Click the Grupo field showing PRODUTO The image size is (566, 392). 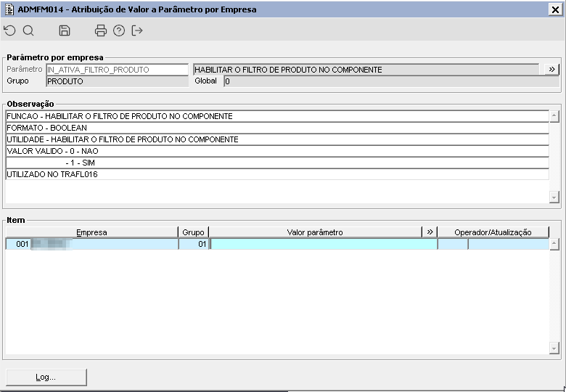pos(118,81)
